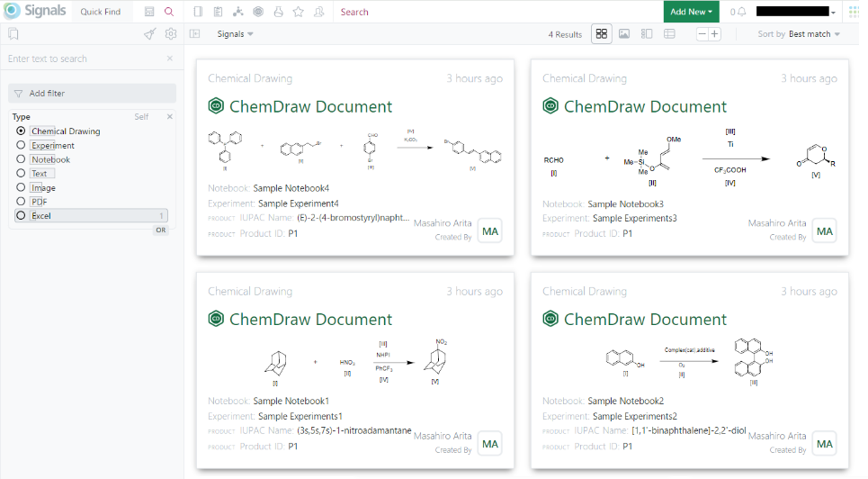
Task: Open the flask experiments icon
Action: coord(278,12)
